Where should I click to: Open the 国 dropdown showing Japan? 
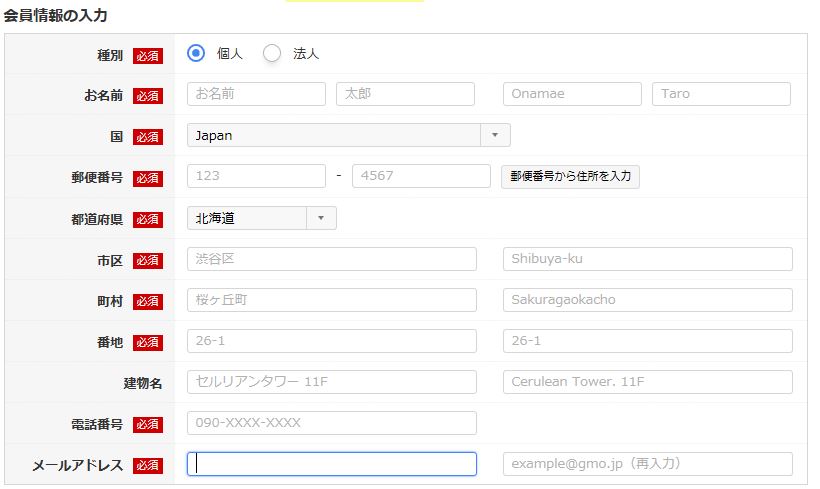pos(349,135)
